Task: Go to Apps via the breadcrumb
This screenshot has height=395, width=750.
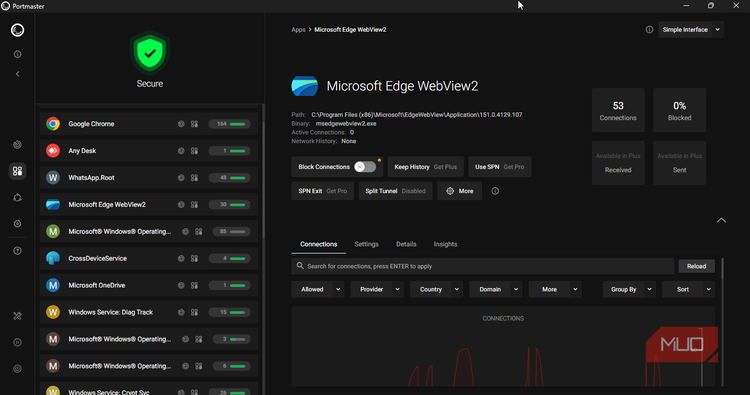Action: (298, 30)
